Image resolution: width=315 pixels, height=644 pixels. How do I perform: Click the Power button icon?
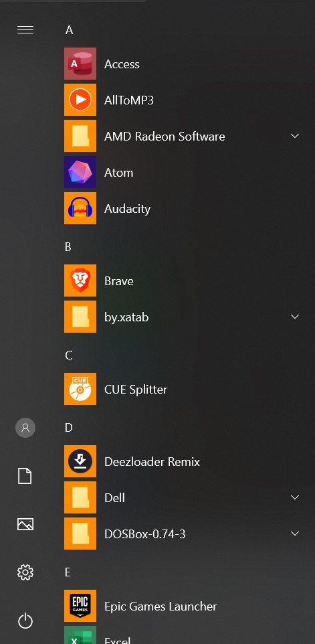click(x=25, y=620)
